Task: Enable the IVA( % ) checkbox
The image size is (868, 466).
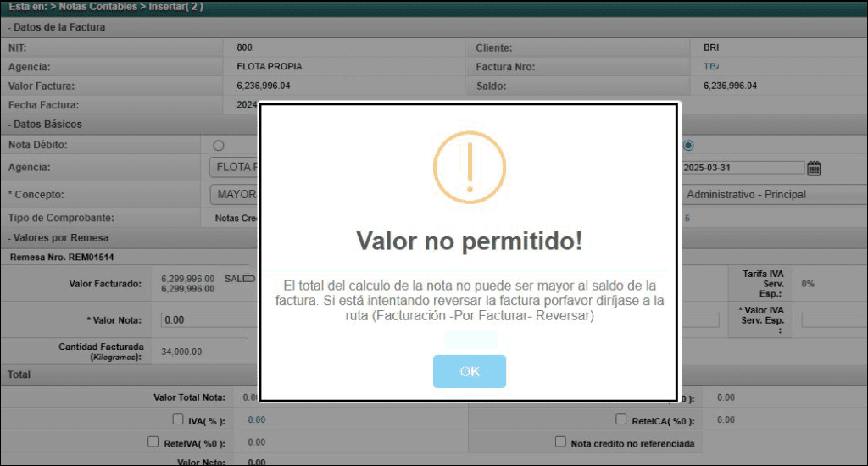Action: pyautogui.click(x=178, y=419)
